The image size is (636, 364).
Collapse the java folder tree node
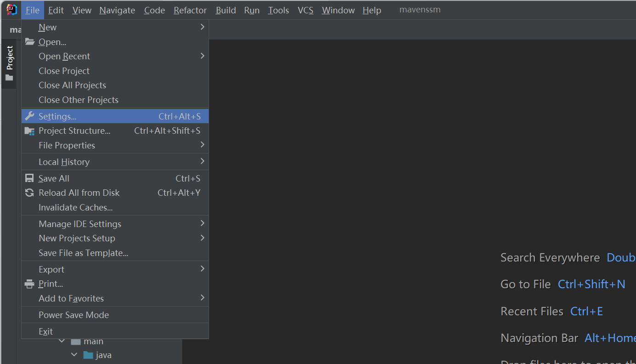click(x=74, y=355)
